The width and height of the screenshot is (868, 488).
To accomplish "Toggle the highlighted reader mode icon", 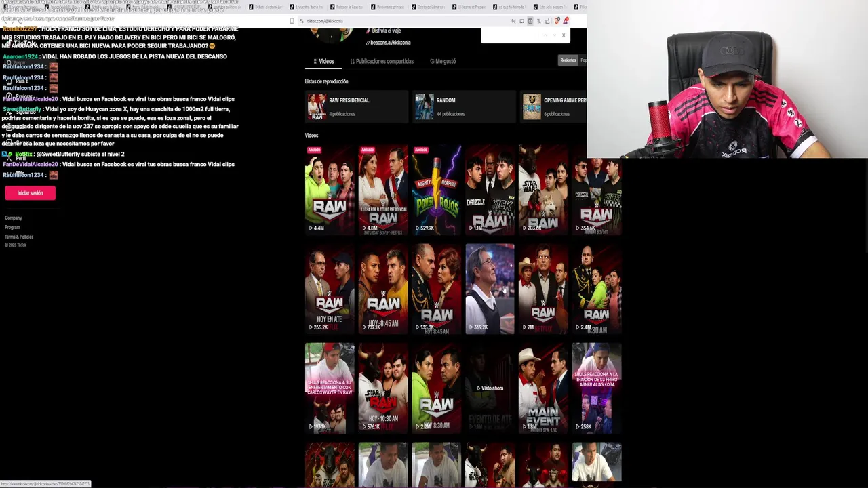I will point(530,21).
